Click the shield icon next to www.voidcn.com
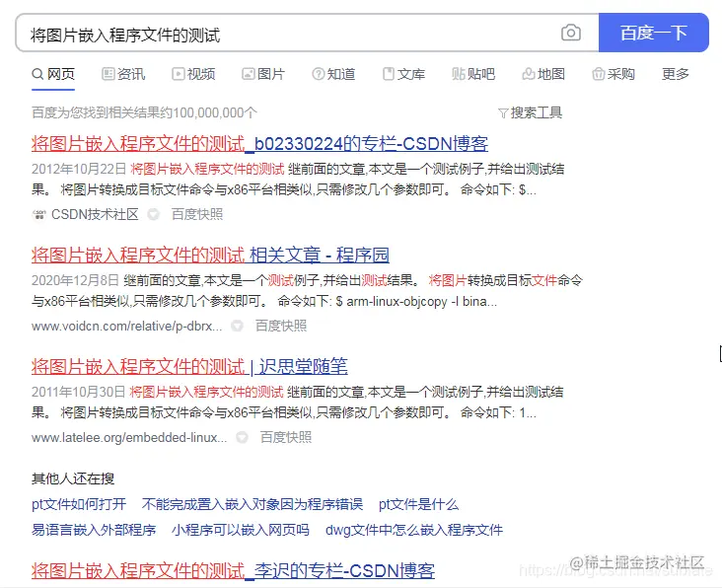This screenshot has height=588, width=722. pyautogui.click(x=237, y=326)
